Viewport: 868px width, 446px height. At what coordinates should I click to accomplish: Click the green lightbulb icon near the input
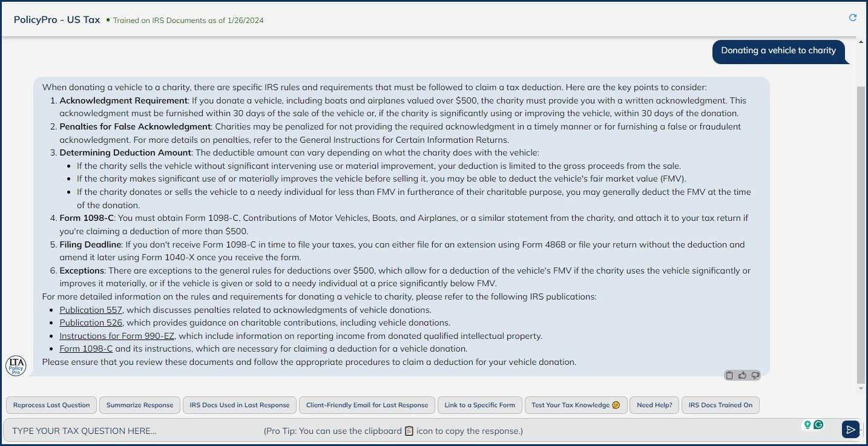pos(807,425)
